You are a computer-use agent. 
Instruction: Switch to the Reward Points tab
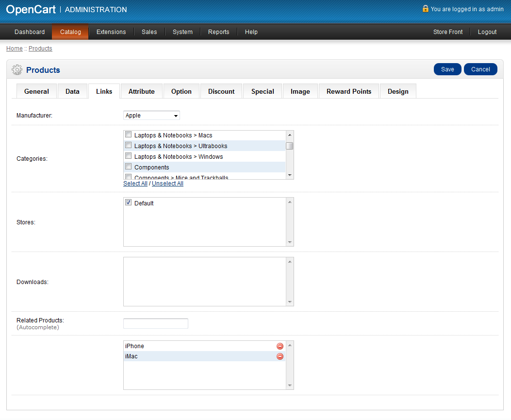[x=348, y=91]
